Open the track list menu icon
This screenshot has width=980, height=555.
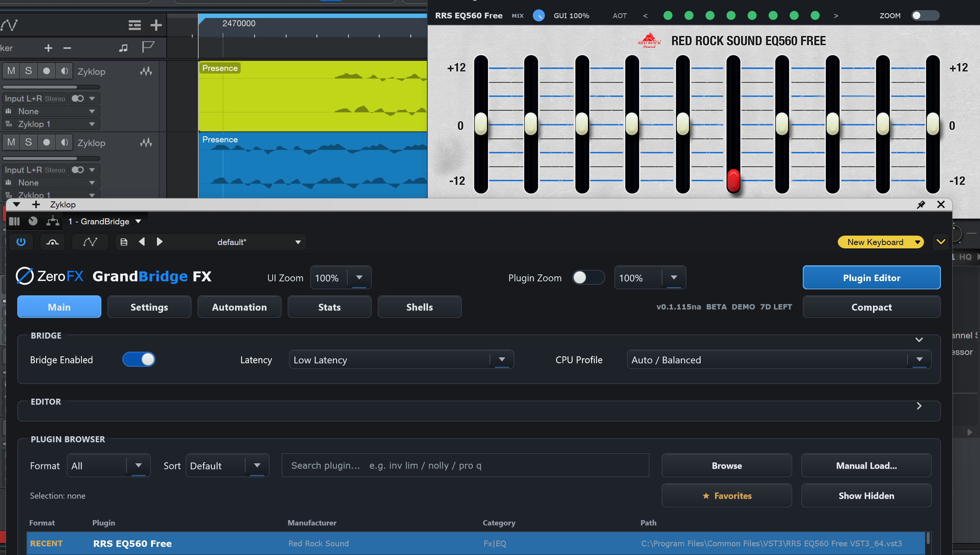pos(134,25)
